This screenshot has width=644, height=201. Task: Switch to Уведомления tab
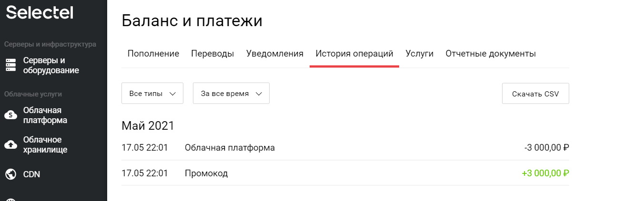click(x=275, y=54)
